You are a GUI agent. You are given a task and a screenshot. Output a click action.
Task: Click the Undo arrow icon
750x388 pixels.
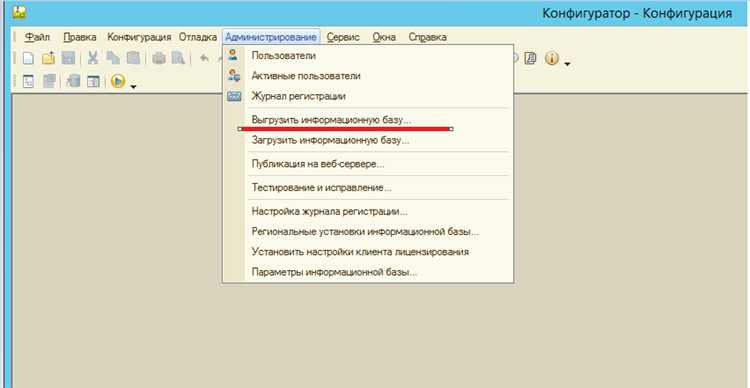point(204,58)
